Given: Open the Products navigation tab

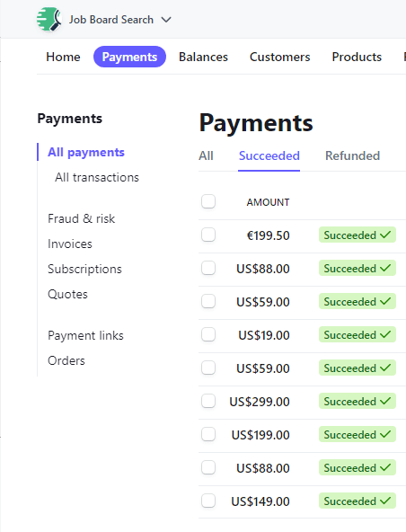Looking at the screenshot, I should [x=357, y=57].
